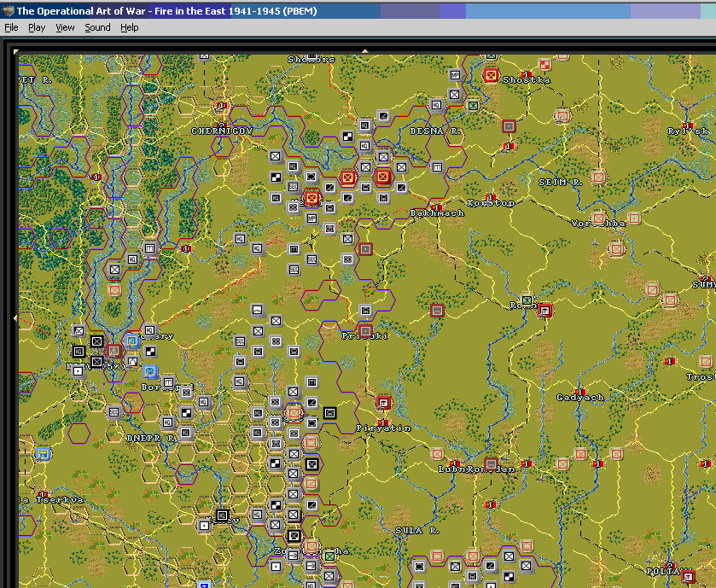
Task: Select the black HQ counter west of Kiev
Action: (x=79, y=351)
